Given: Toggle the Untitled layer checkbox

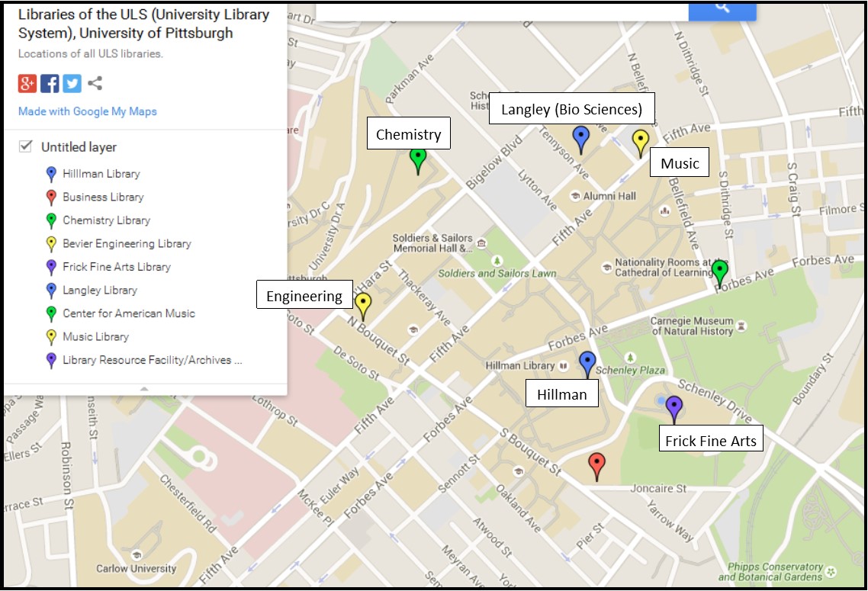Looking at the screenshot, I should pos(24,146).
